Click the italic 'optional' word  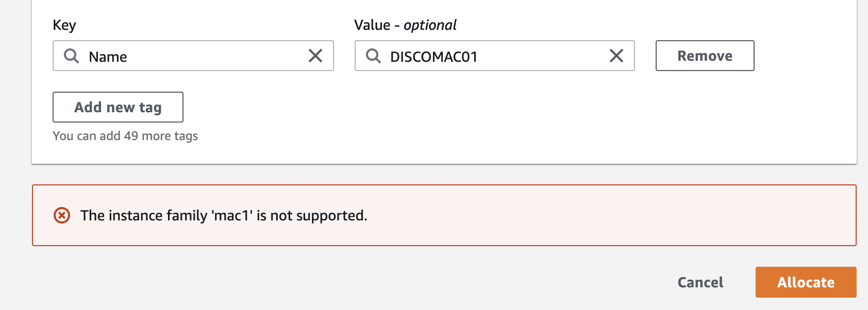coord(430,25)
